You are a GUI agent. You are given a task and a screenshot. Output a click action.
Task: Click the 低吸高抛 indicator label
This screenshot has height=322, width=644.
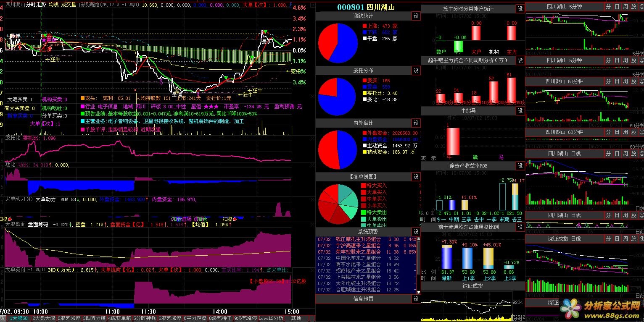88,4
